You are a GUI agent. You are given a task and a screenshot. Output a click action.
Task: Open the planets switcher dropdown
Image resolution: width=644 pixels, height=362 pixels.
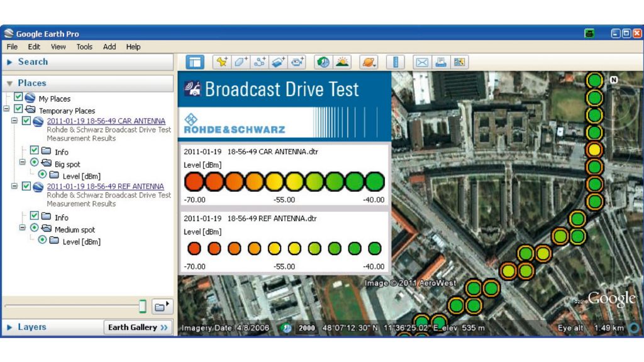coord(370,62)
